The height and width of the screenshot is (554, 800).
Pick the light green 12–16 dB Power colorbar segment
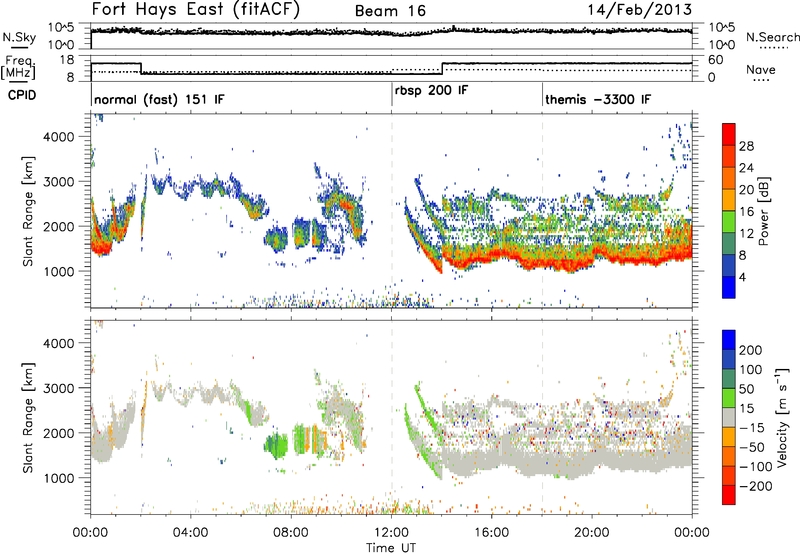729,222
